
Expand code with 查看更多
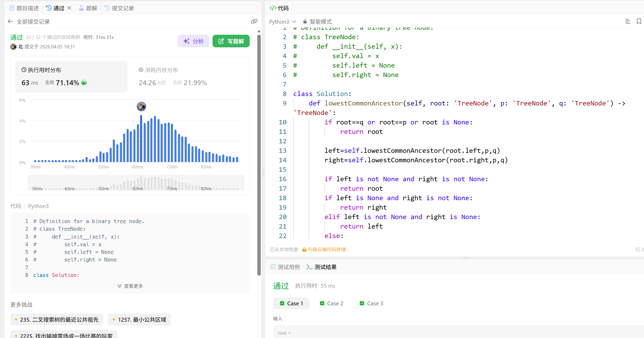(x=130, y=286)
